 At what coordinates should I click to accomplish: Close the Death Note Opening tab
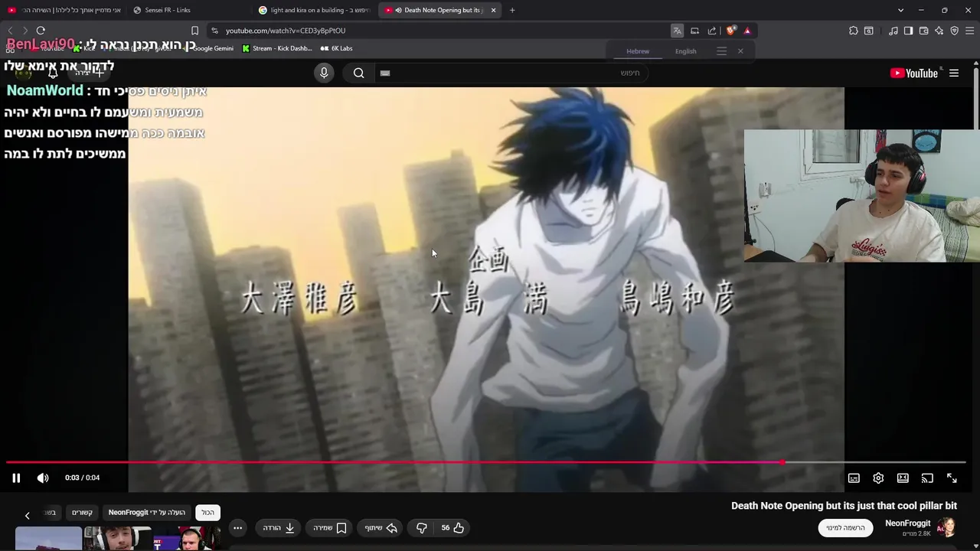(x=493, y=10)
